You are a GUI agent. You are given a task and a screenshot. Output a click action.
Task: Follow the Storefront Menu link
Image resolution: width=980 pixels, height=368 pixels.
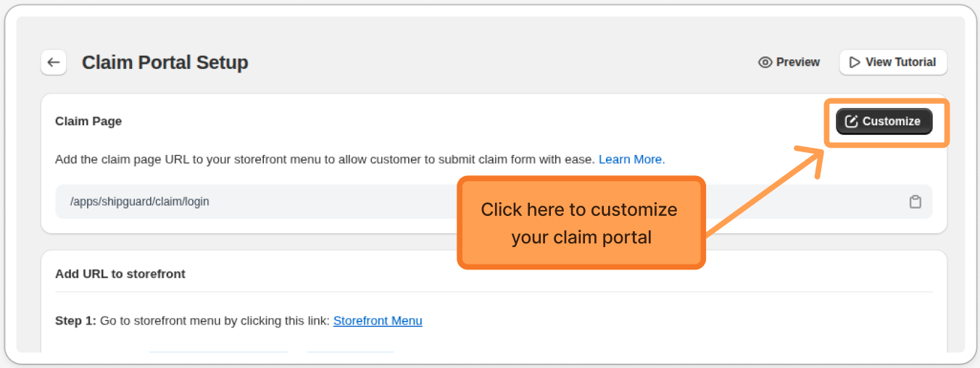(378, 320)
